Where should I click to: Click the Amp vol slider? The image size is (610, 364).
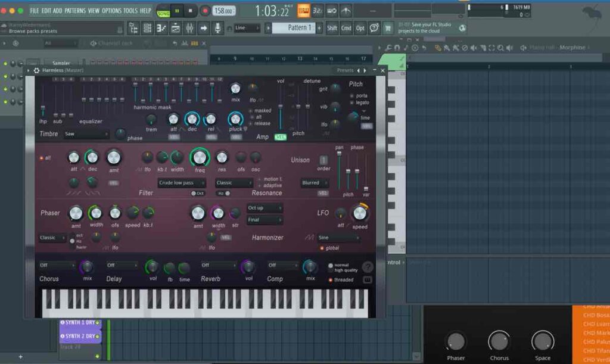pyautogui.click(x=280, y=106)
